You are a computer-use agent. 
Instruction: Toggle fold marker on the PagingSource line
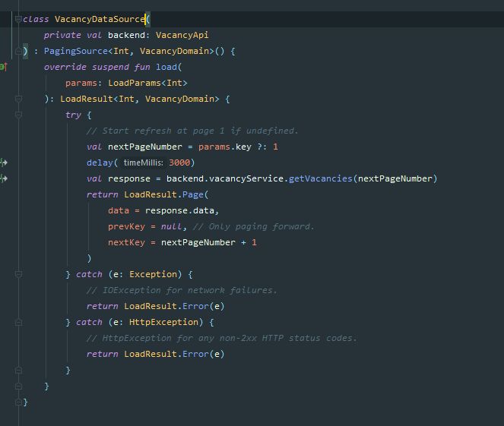(18, 51)
